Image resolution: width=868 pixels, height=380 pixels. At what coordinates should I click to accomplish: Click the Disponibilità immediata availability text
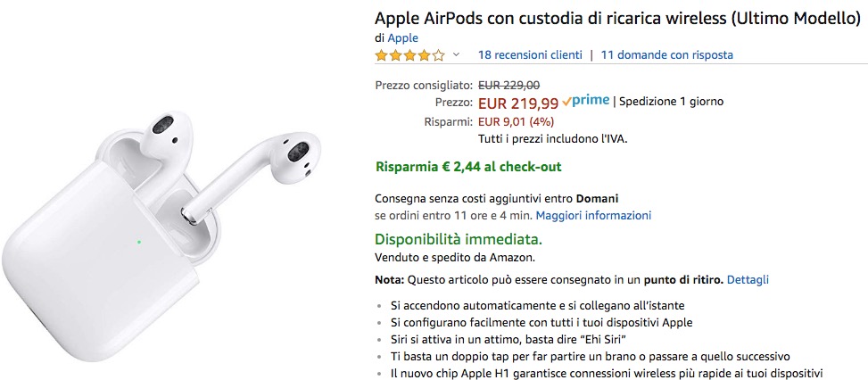coord(459,239)
